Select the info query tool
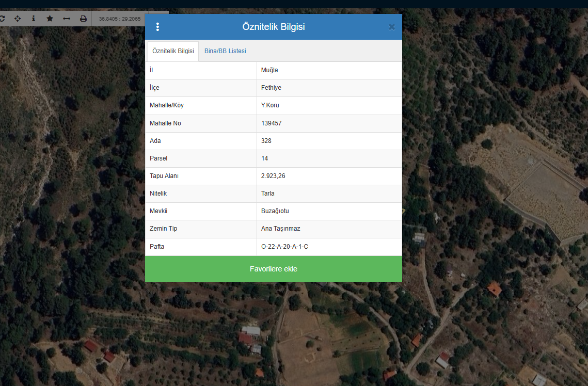The height and width of the screenshot is (386, 588). click(x=34, y=19)
